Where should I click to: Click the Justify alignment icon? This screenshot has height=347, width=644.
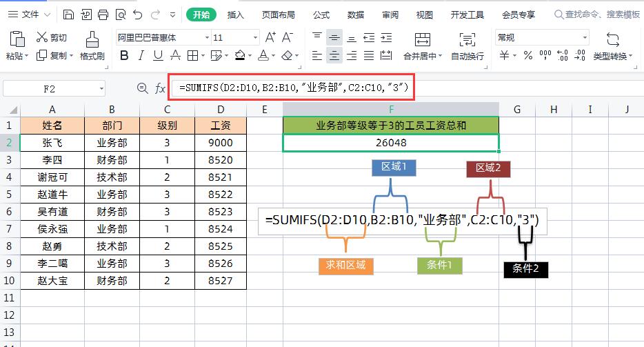click(x=369, y=55)
